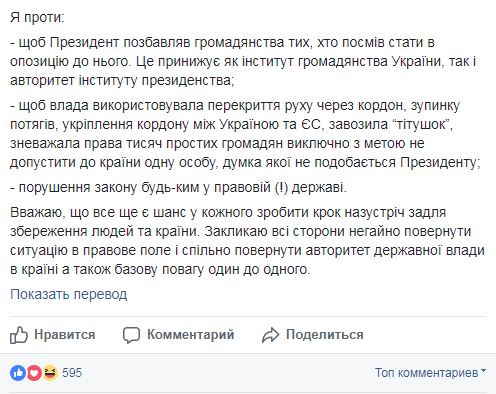The image size is (496, 394).
Task: Click the Комментарий label to comment
Action: point(191,335)
